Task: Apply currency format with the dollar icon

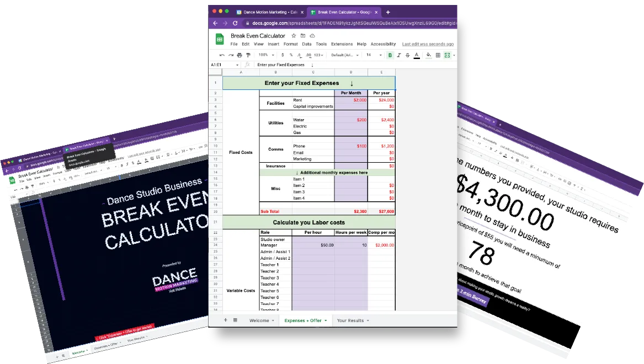Action: (x=283, y=55)
